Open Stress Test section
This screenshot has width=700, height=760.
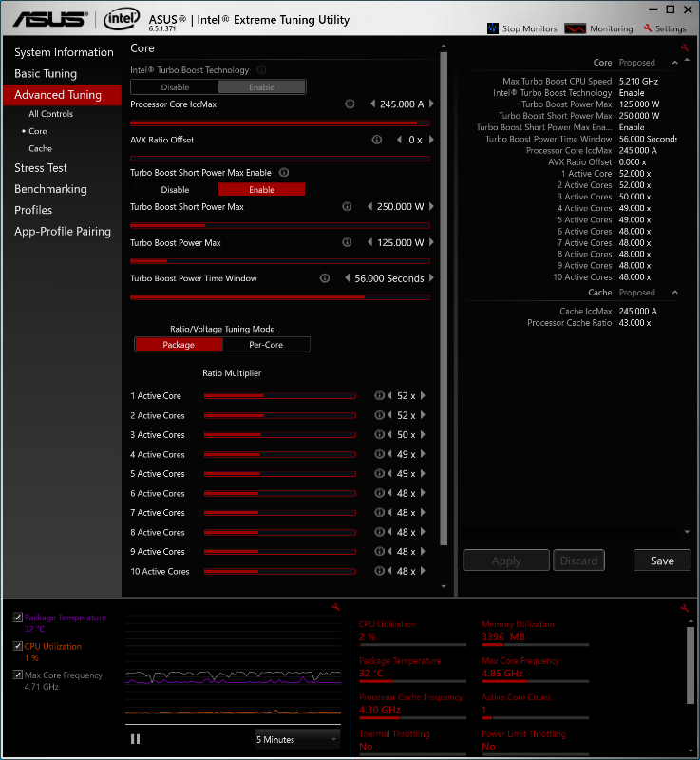coord(41,168)
